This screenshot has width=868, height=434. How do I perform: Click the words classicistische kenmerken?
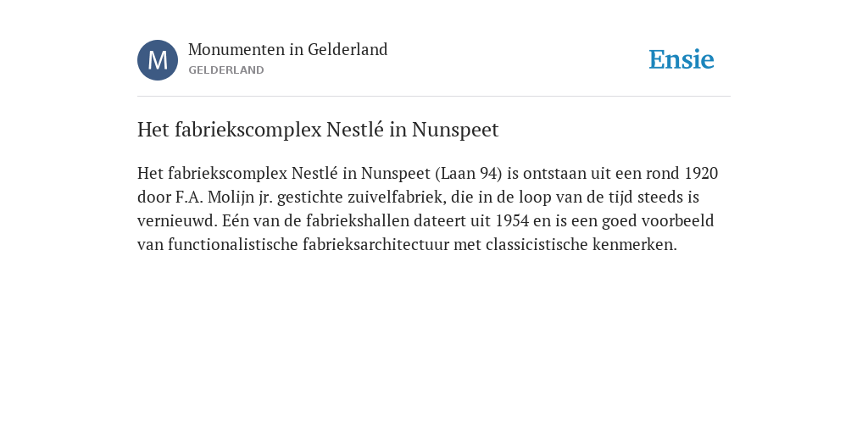[581, 245]
